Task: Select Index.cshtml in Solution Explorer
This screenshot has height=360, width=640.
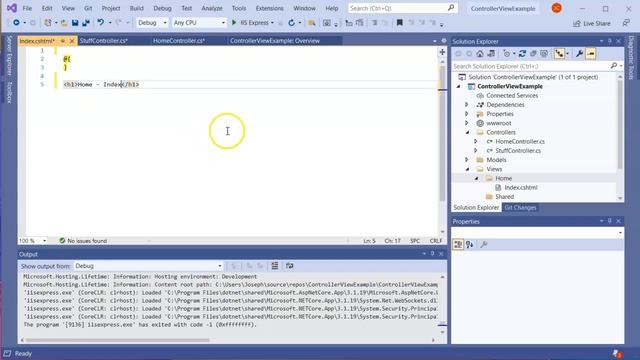Action: pyautogui.click(x=521, y=187)
